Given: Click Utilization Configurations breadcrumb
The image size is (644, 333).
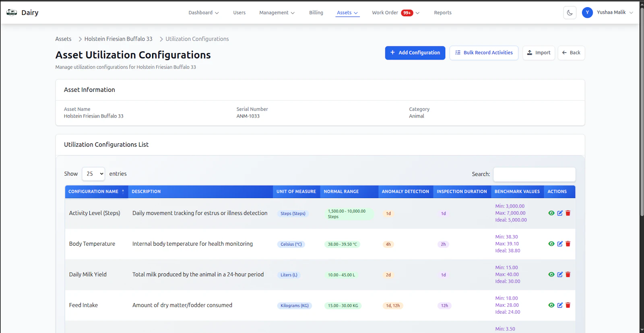Looking at the screenshot, I should point(197,39).
